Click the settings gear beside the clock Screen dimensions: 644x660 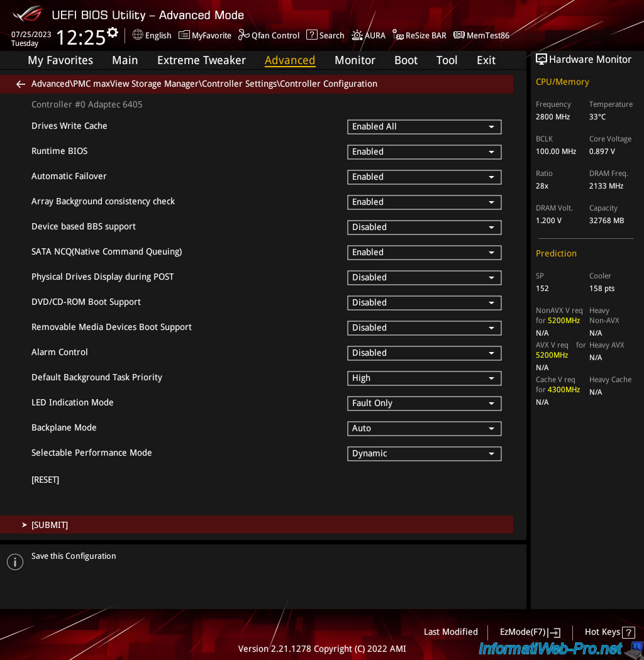point(113,33)
